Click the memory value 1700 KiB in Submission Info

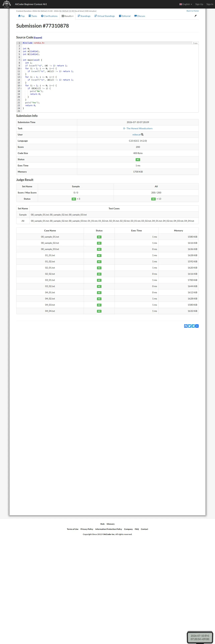pyautogui.click(x=138, y=172)
